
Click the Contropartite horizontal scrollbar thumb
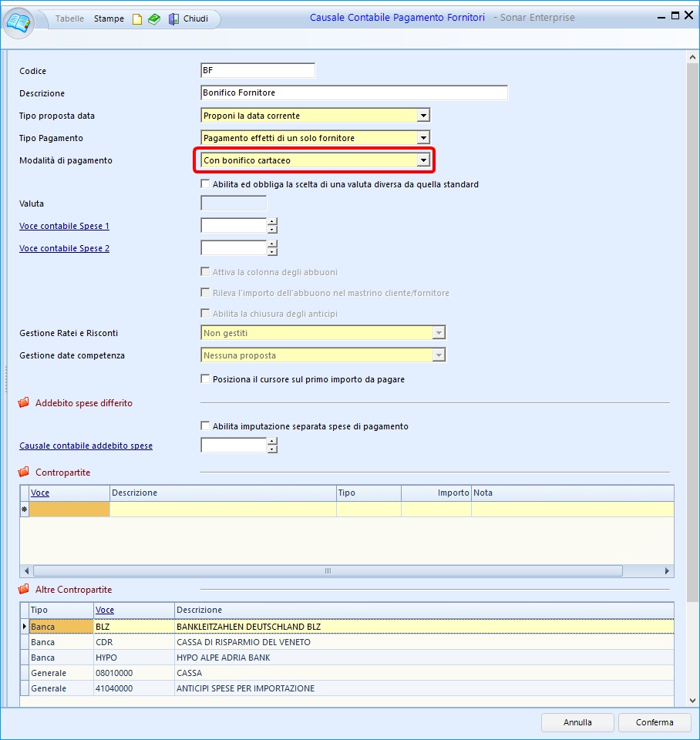[x=327, y=571]
